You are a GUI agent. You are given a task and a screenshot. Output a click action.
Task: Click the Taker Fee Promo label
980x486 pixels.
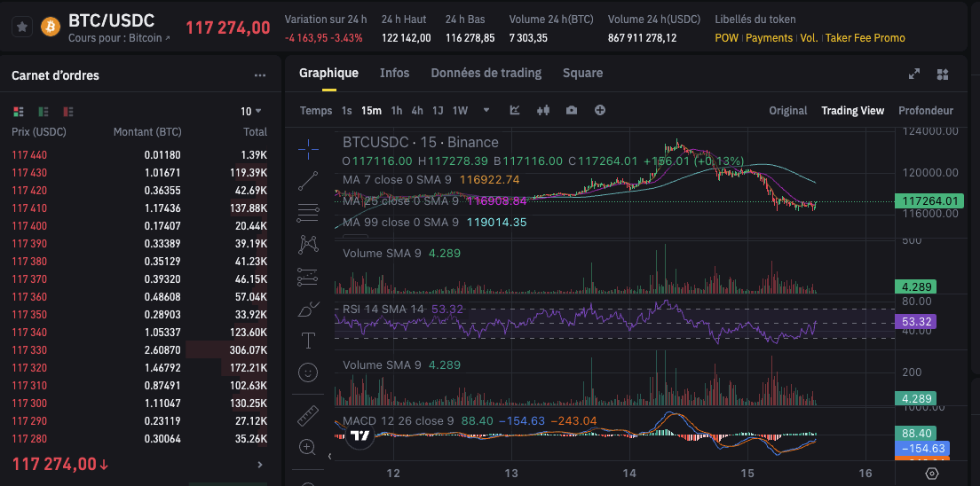[865, 38]
